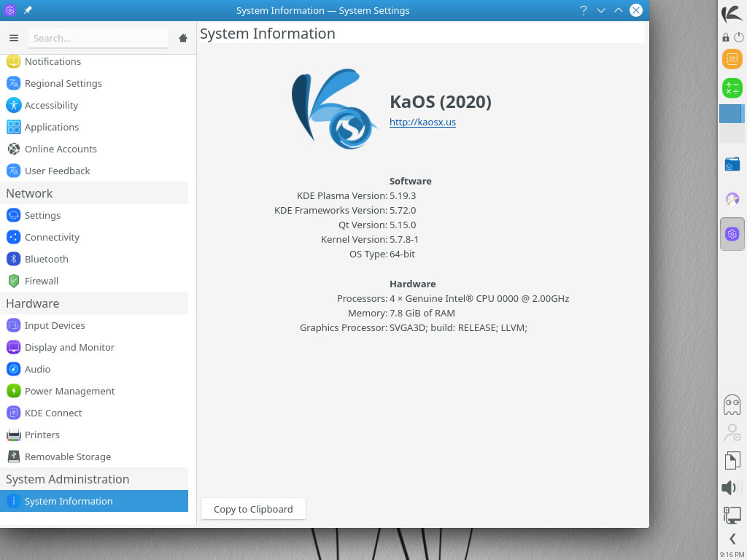
Task: Open Bluetooth settings
Action: point(94,259)
